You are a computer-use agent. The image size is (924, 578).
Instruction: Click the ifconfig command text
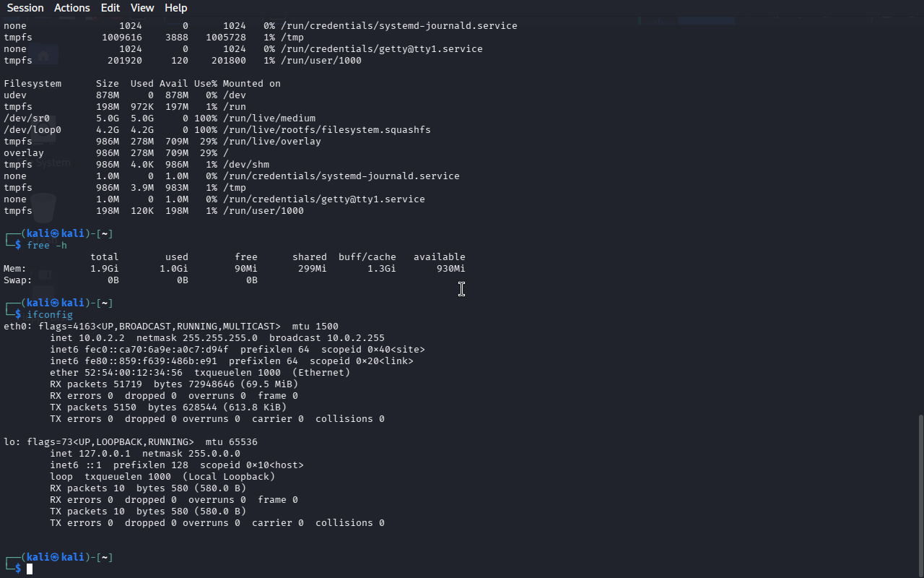[x=50, y=315]
